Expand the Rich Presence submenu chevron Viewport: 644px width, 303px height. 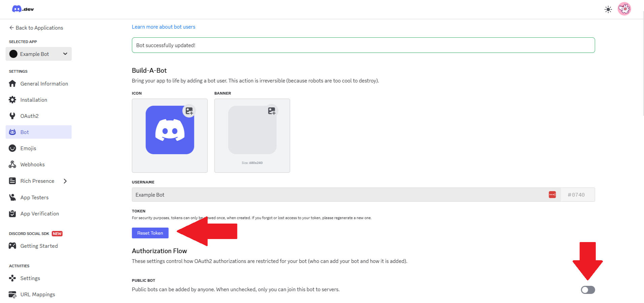(x=65, y=181)
